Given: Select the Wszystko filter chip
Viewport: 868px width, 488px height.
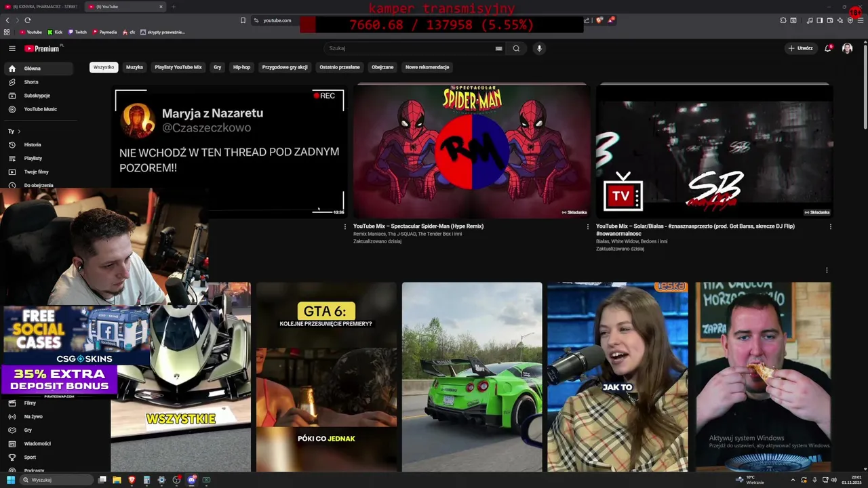Looking at the screenshot, I should click(x=104, y=67).
